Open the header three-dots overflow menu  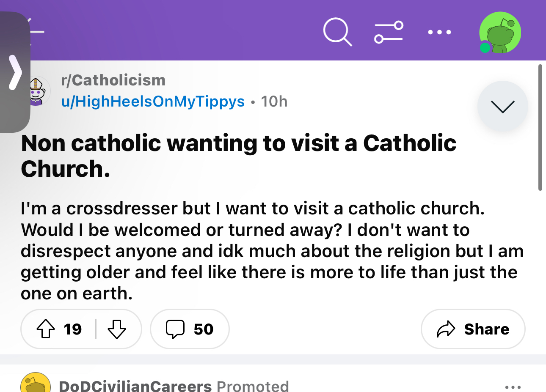click(439, 32)
